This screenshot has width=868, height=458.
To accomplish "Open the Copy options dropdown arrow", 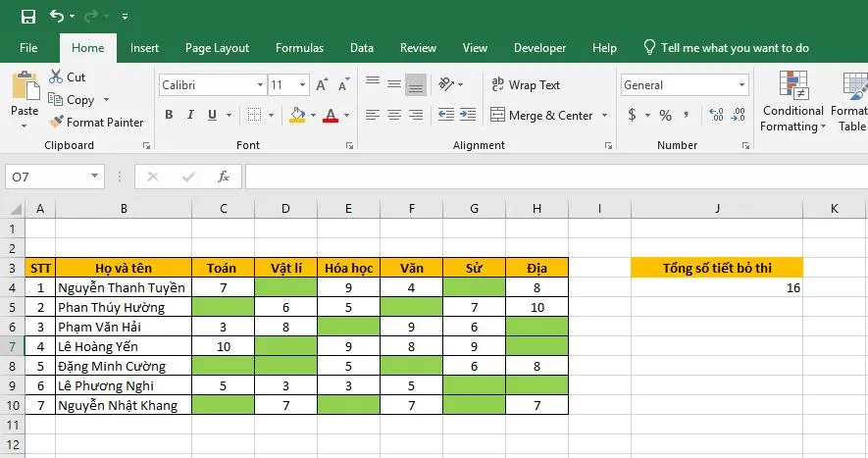I will click(x=106, y=100).
